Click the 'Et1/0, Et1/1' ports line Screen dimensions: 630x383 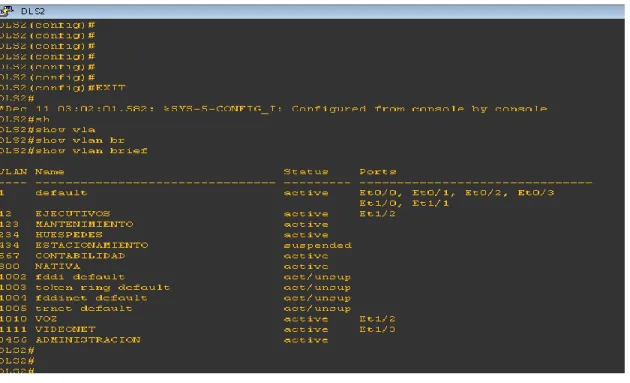click(x=404, y=203)
